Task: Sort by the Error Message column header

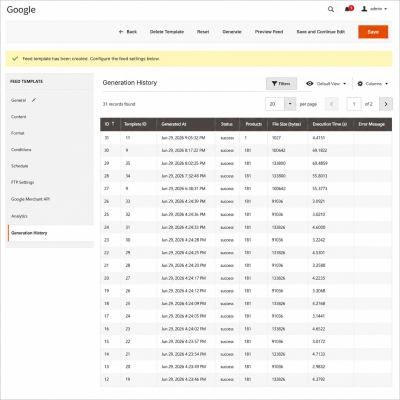Action: pyautogui.click(x=372, y=124)
